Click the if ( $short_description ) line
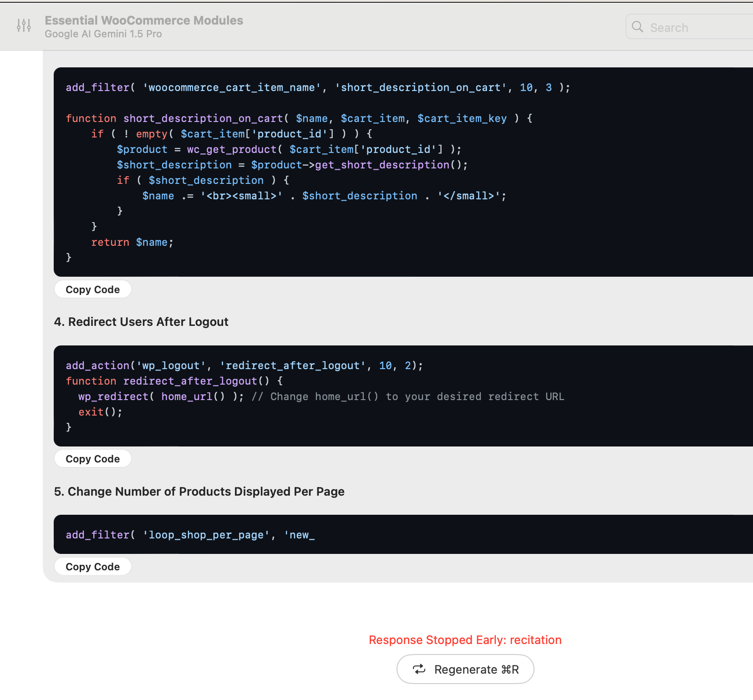 pyautogui.click(x=203, y=180)
